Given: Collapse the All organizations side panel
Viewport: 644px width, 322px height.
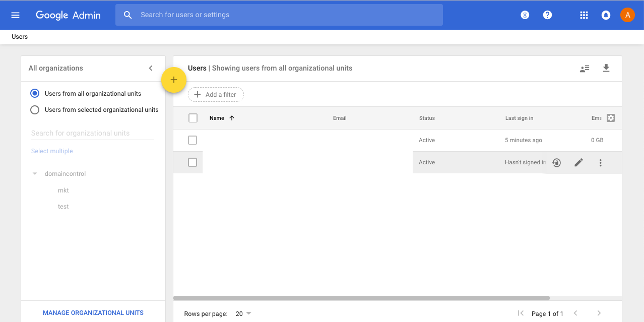Looking at the screenshot, I should point(150,68).
